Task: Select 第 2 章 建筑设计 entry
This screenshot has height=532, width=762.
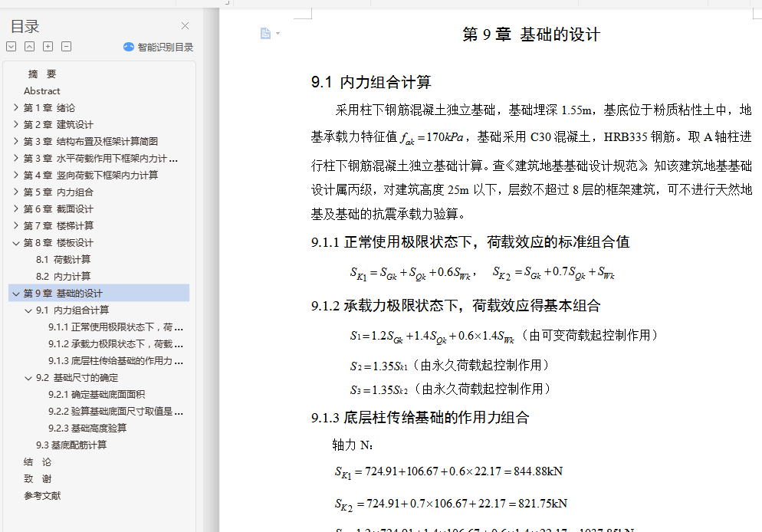Action: point(58,124)
